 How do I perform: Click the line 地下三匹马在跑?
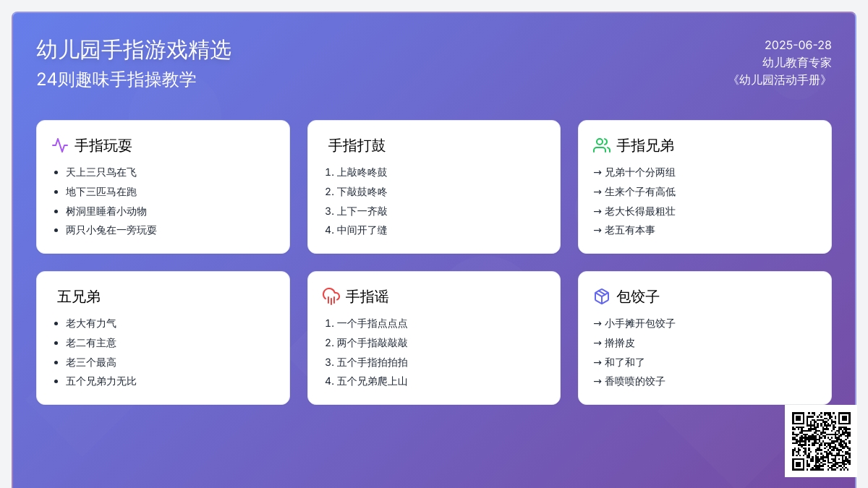click(101, 192)
